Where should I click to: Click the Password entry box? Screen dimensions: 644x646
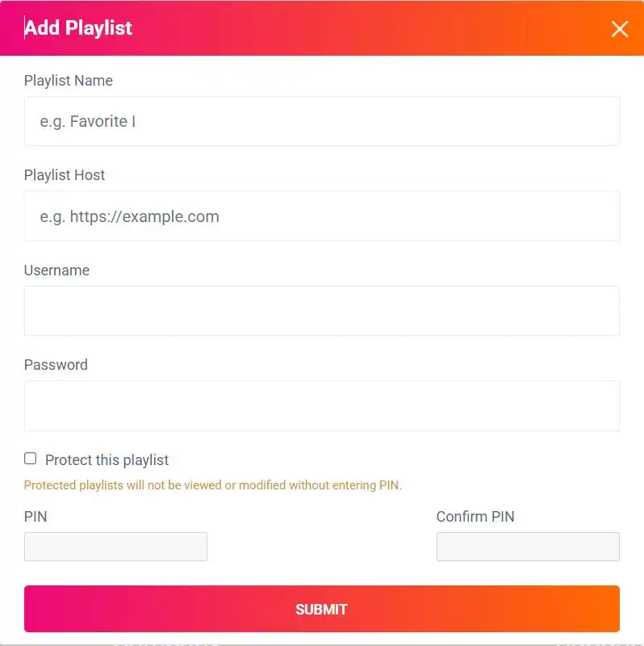pos(321,405)
